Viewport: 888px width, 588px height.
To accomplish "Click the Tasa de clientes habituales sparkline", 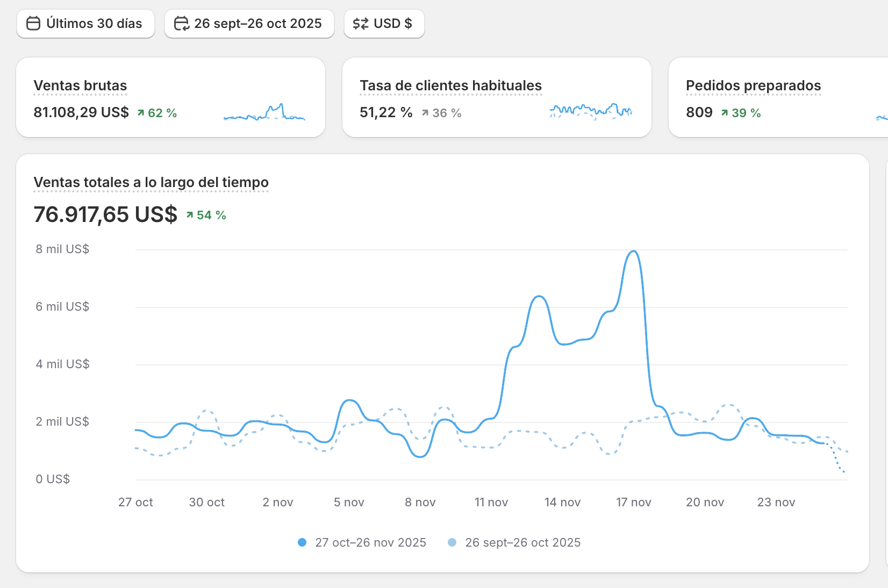I will click(591, 111).
